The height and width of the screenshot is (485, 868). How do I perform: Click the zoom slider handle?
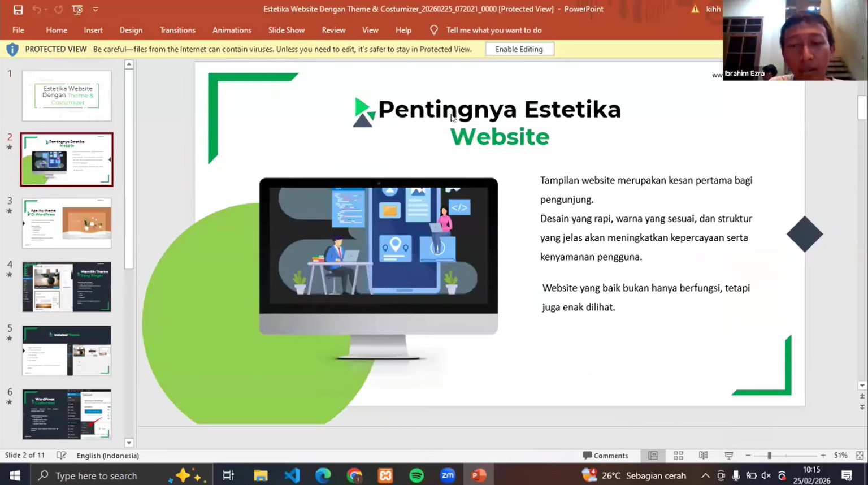coord(769,456)
